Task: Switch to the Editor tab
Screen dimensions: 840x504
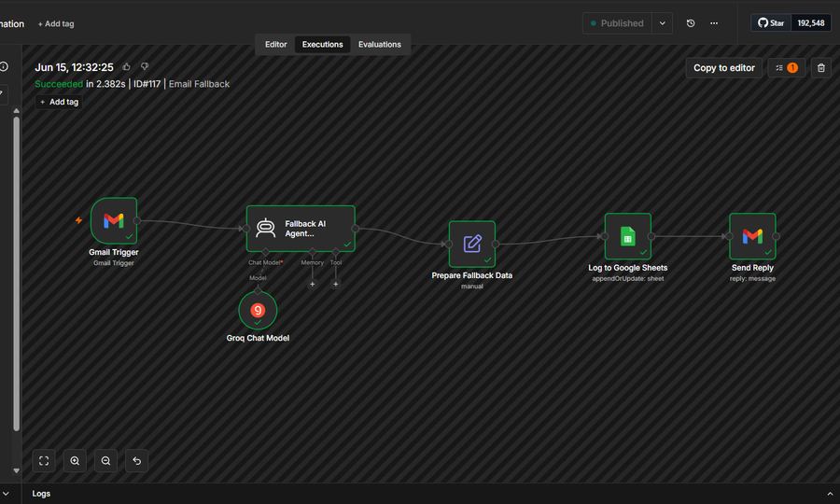Action: (276, 45)
